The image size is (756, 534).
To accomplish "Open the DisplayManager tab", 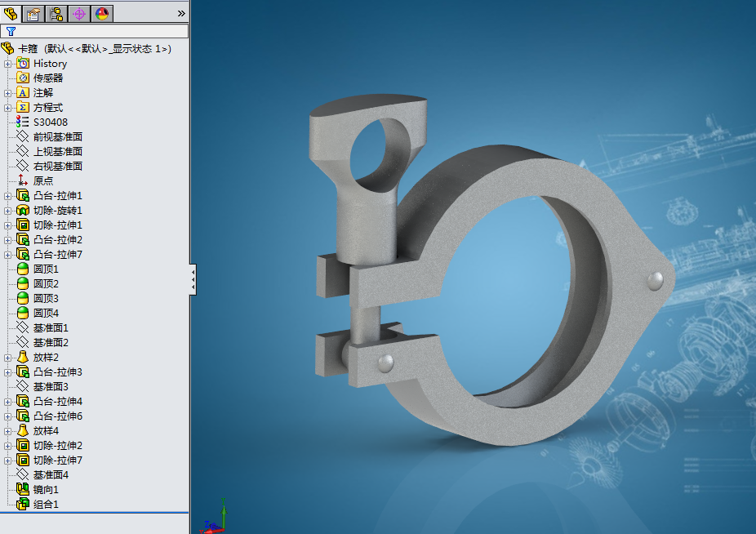I will [102, 14].
